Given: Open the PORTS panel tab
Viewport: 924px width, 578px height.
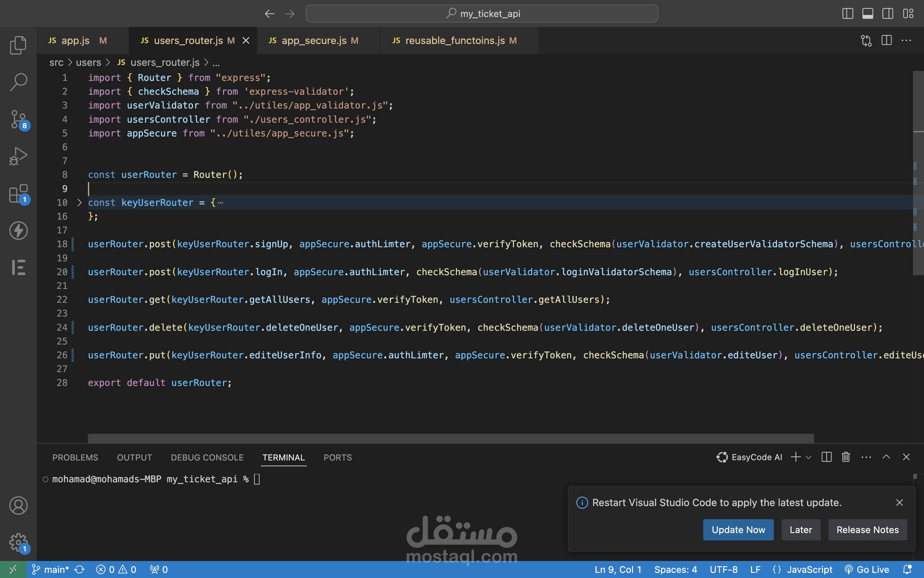Looking at the screenshot, I should (x=338, y=457).
